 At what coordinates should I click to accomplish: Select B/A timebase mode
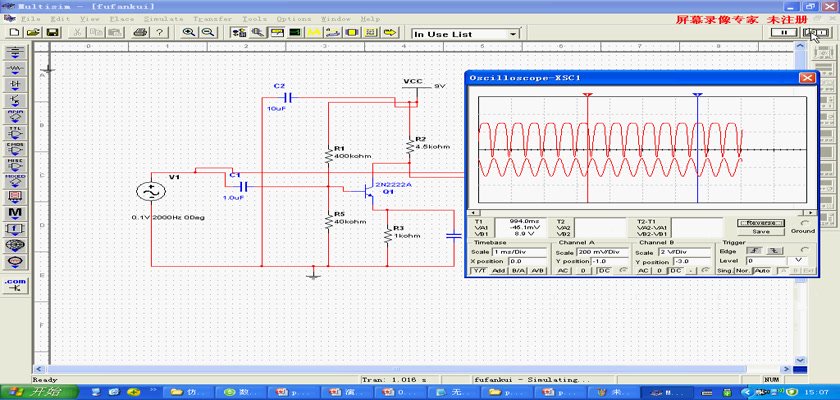point(518,271)
